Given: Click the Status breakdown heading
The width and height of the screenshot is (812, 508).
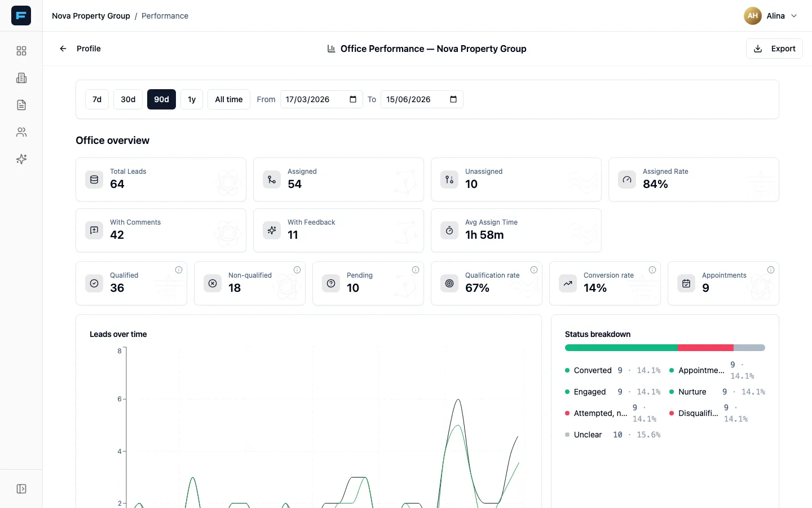Looking at the screenshot, I should [598, 334].
